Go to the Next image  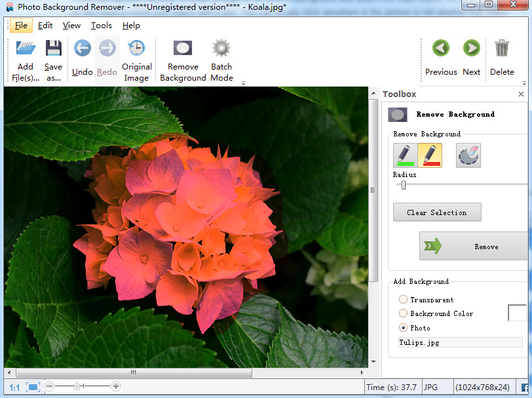click(x=472, y=58)
